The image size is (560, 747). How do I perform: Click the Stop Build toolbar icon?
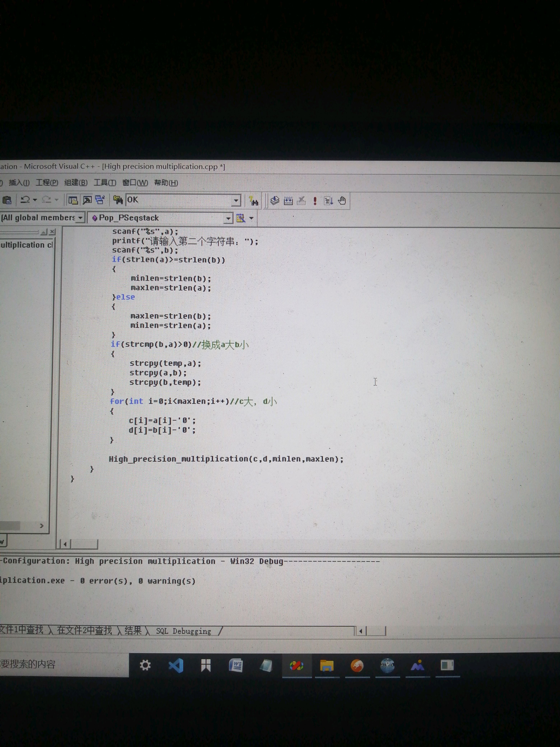click(301, 201)
